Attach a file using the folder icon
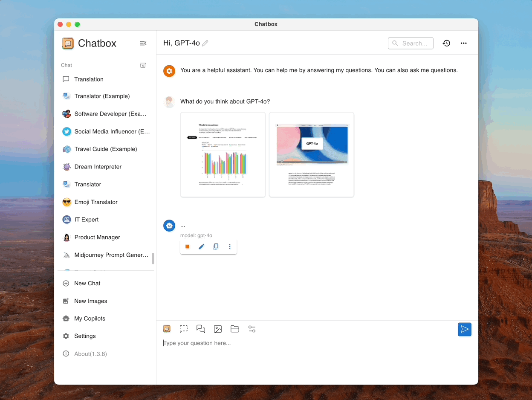The height and width of the screenshot is (400, 532). [235, 329]
